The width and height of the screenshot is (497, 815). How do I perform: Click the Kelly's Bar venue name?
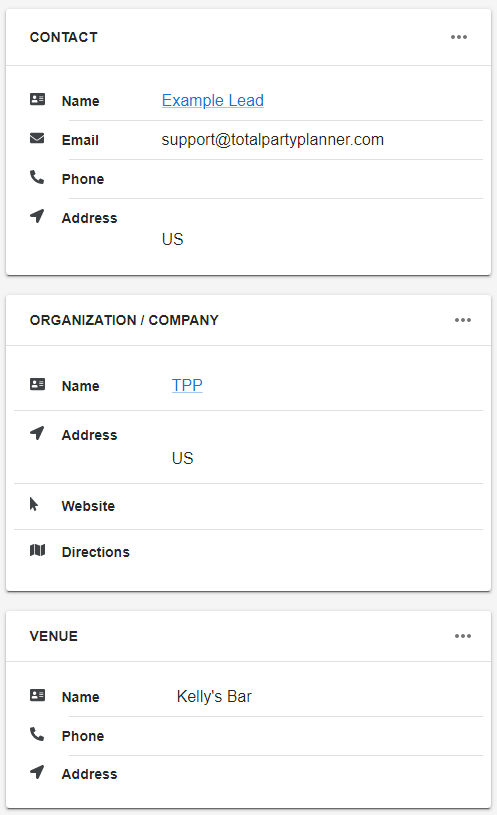214,696
